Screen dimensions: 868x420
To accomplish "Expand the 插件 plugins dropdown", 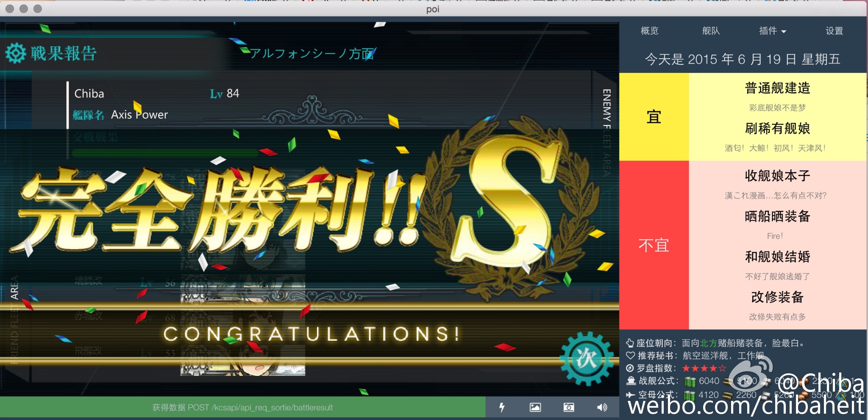I will coord(772,31).
